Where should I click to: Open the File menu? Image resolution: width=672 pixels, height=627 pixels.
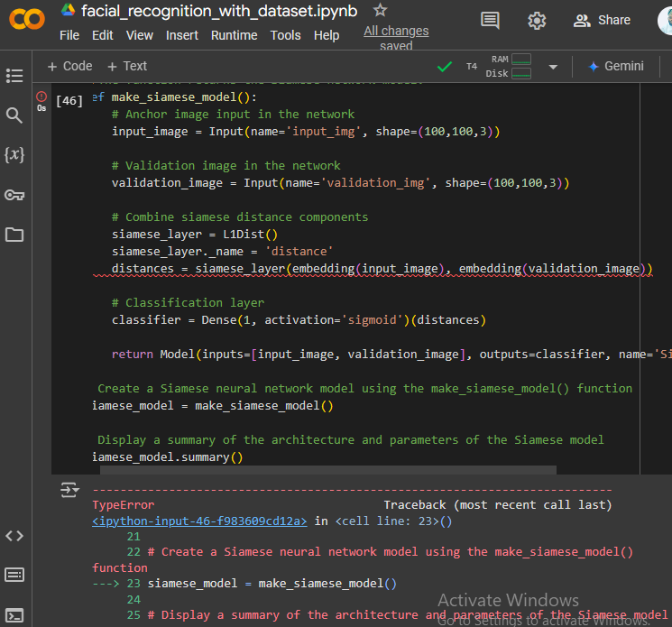tap(69, 35)
